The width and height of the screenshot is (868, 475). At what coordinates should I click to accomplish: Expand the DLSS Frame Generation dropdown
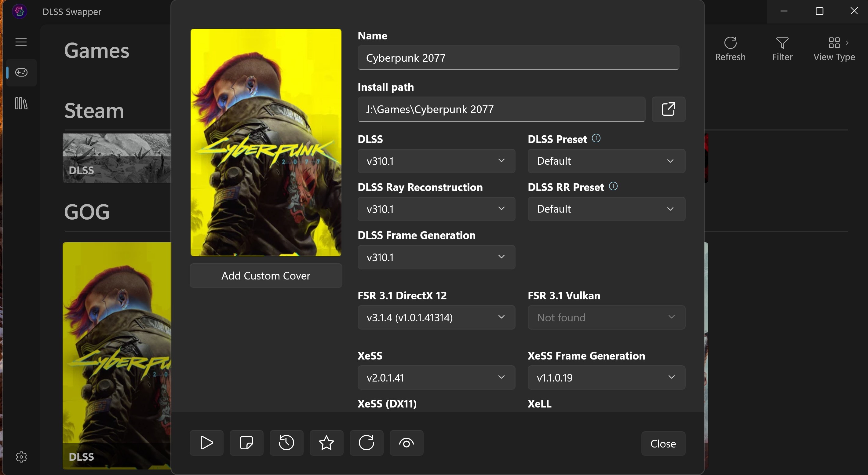click(x=436, y=257)
